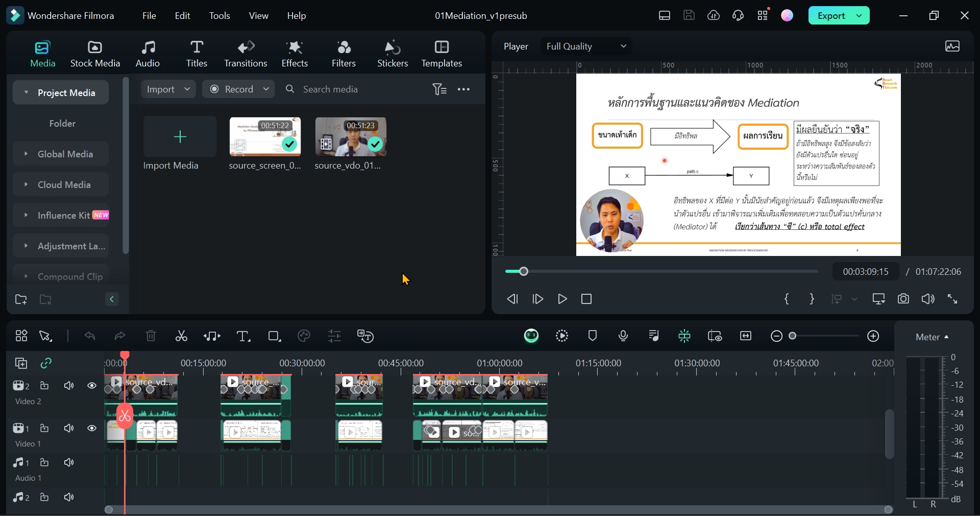The image size is (980, 516).
Task: Select the Split scissors tool in timeline toolbar
Action: pos(181,336)
